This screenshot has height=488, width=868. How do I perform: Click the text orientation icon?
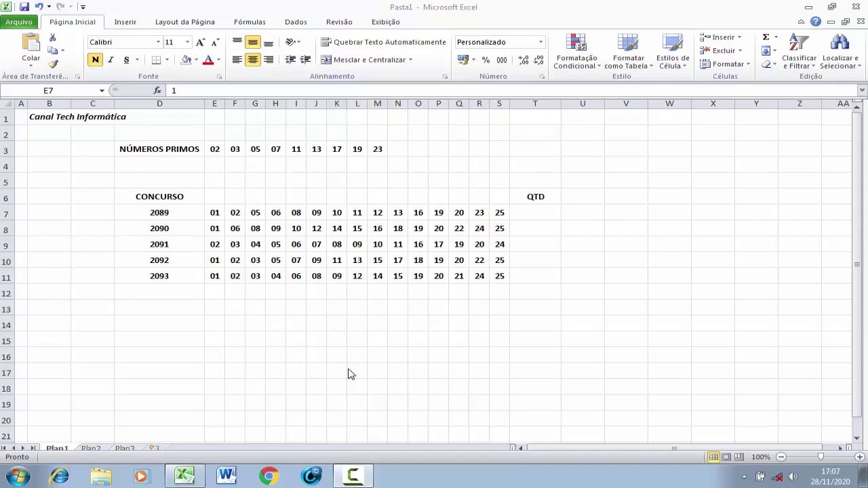pos(290,42)
